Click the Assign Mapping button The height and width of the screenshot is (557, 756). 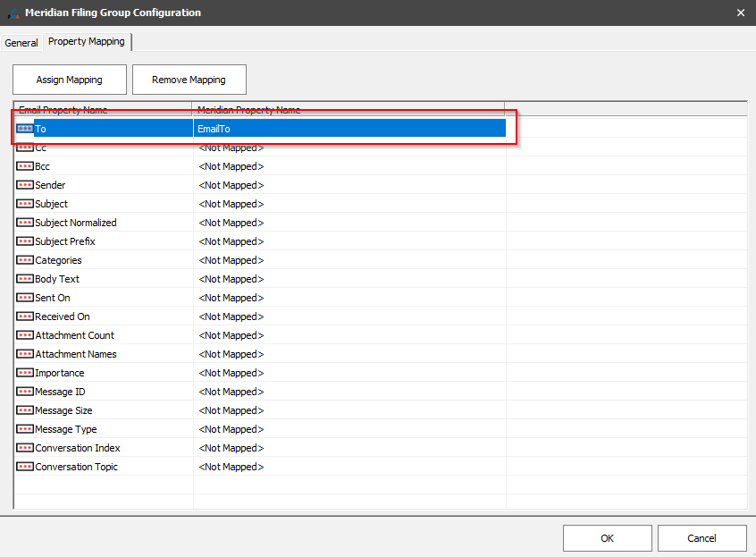click(x=70, y=80)
